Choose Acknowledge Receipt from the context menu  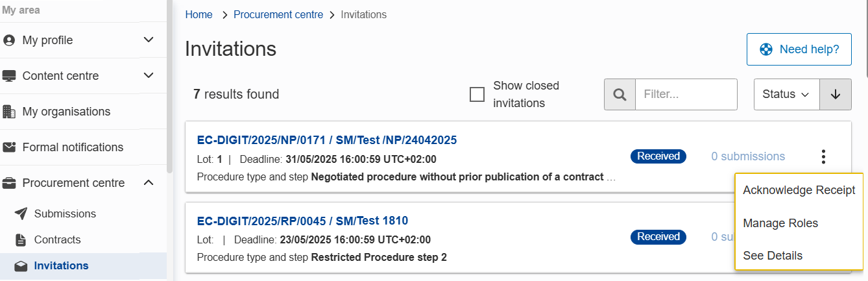click(x=799, y=190)
